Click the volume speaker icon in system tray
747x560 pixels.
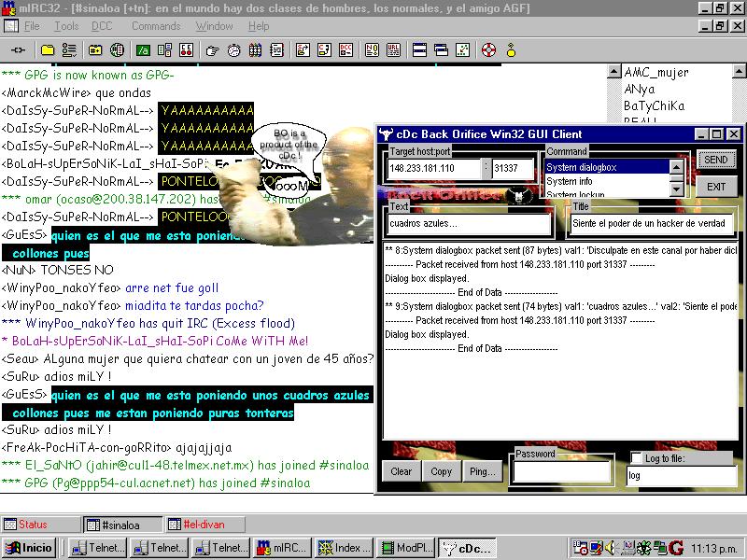point(610,548)
